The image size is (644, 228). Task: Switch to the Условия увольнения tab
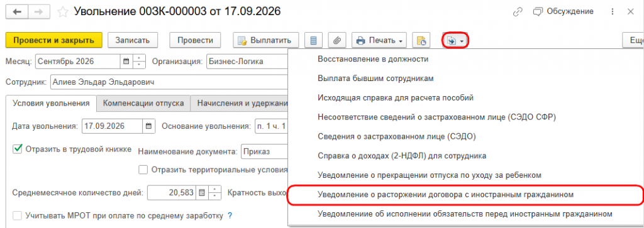pyautogui.click(x=51, y=104)
